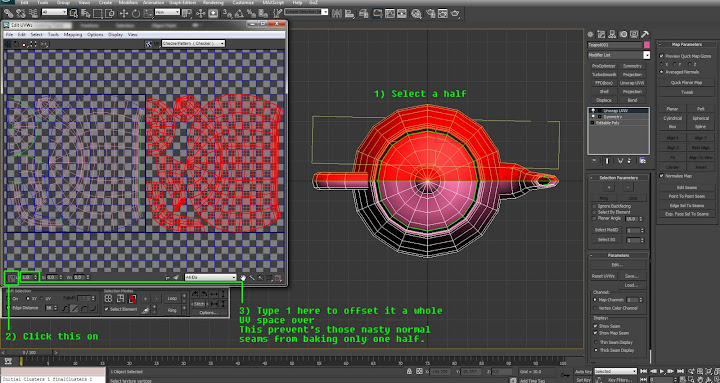
Task: Open Tools menu in Edit UVWs window
Action: point(53,34)
